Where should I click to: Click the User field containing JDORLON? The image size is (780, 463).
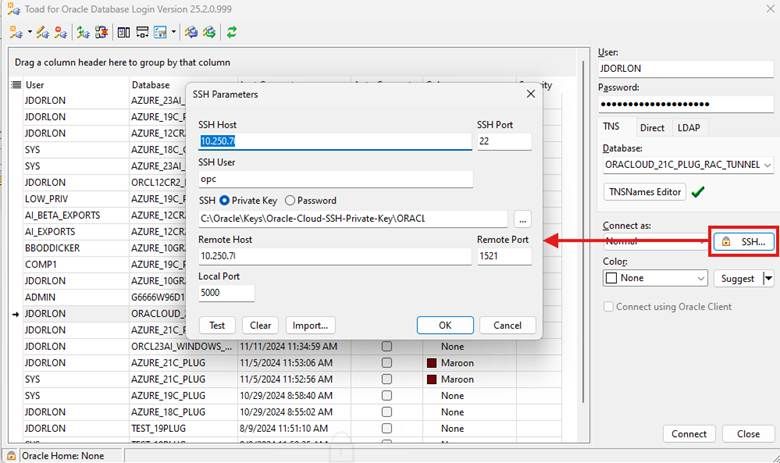point(686,69)
